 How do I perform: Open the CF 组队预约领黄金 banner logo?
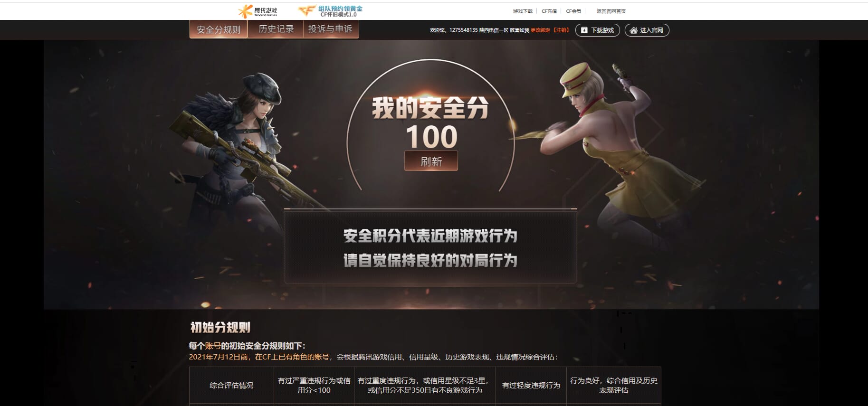330,11
